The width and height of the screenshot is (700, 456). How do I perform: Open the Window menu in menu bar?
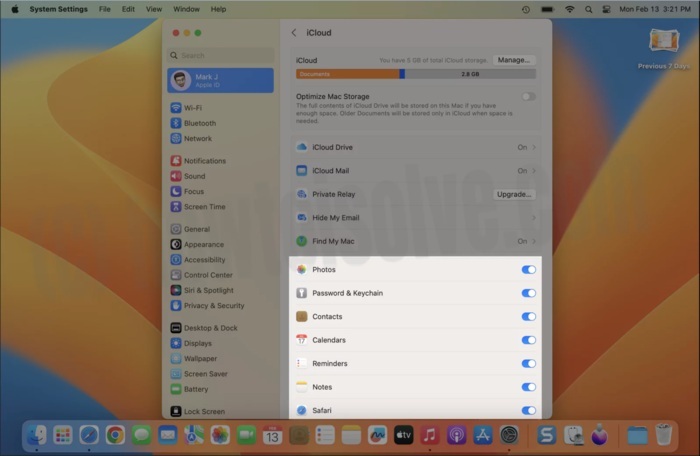(x=186, y=9)
